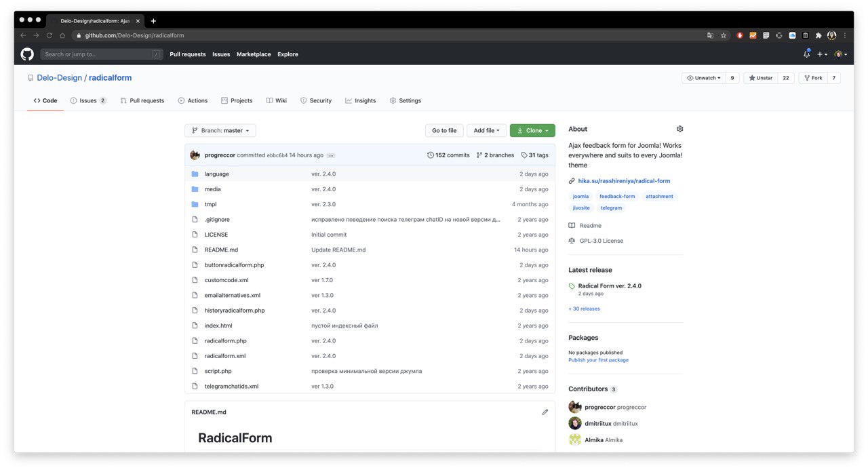
Task: Click the translate page icon in the address bar
Action: 710,35
